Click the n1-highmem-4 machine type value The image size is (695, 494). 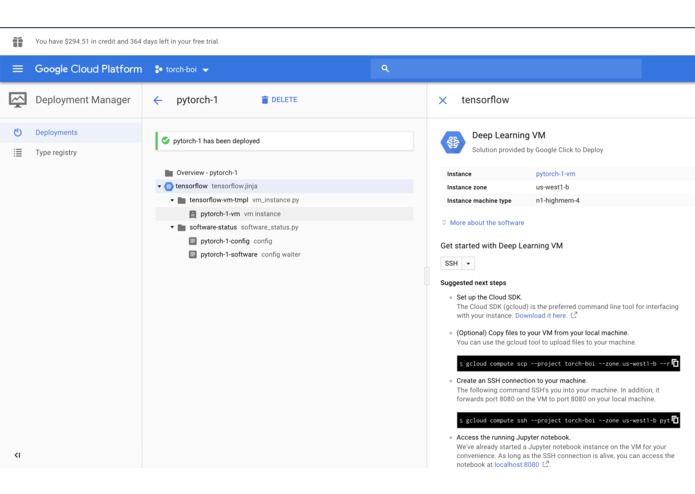558,200
